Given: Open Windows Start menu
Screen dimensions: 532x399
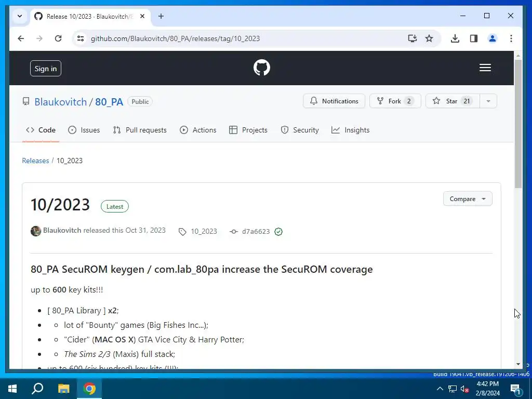Looking at the screenshot, I should [12, 389].
